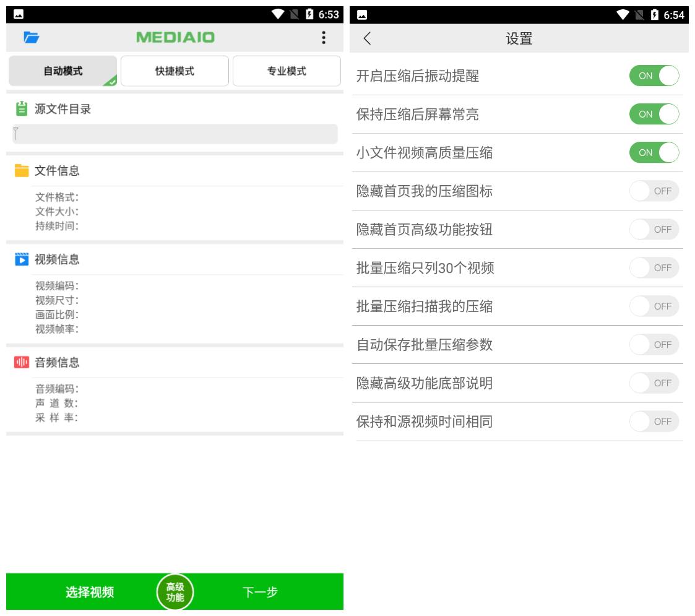Open the overflow menu (three dots)
This screenshot has width=695, height=616.
pos(322,37)
